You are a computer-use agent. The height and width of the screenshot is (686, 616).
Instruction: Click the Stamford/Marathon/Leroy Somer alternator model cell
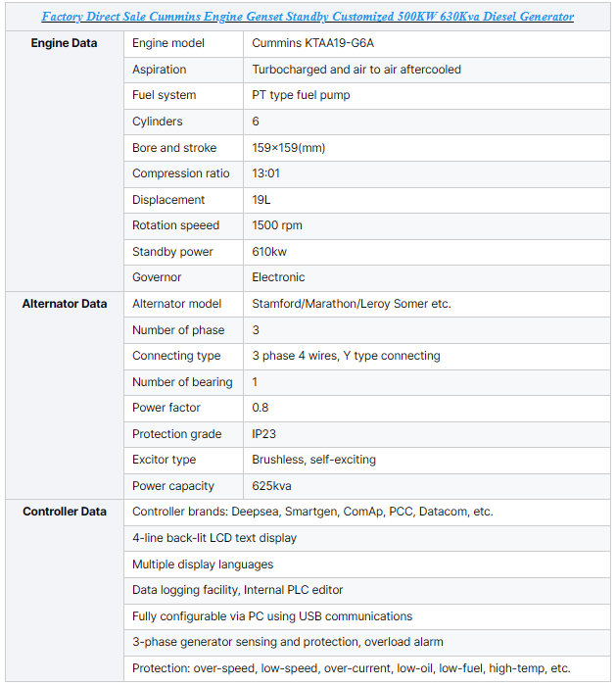point(427,304)
